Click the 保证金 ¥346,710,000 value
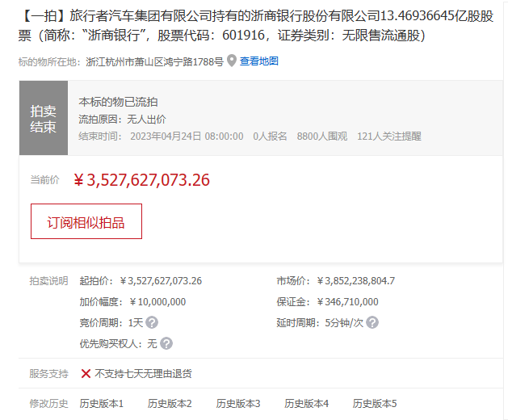The width and height of the screenshot is (508, 420). (347, 302)
